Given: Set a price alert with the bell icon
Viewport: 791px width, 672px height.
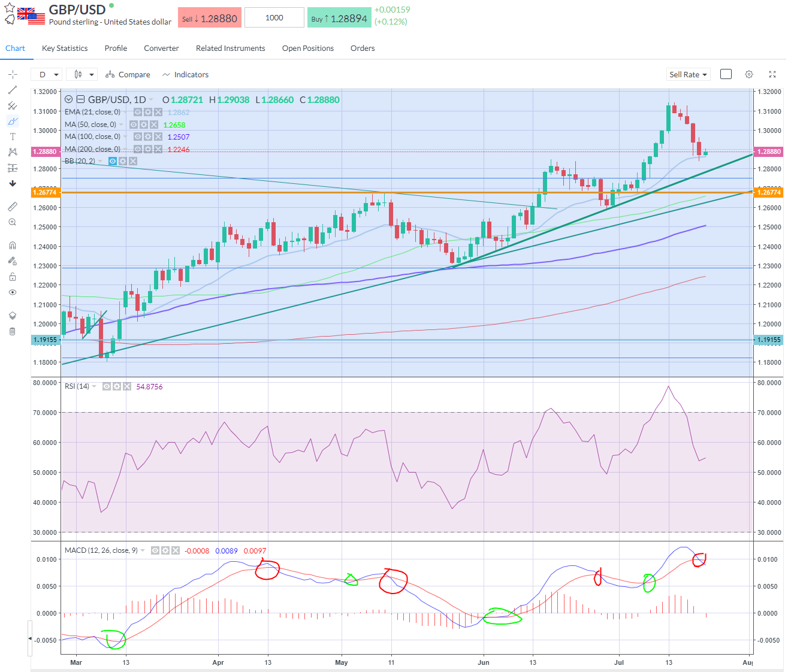Looking at the screenshot, I should pos(10,19).
